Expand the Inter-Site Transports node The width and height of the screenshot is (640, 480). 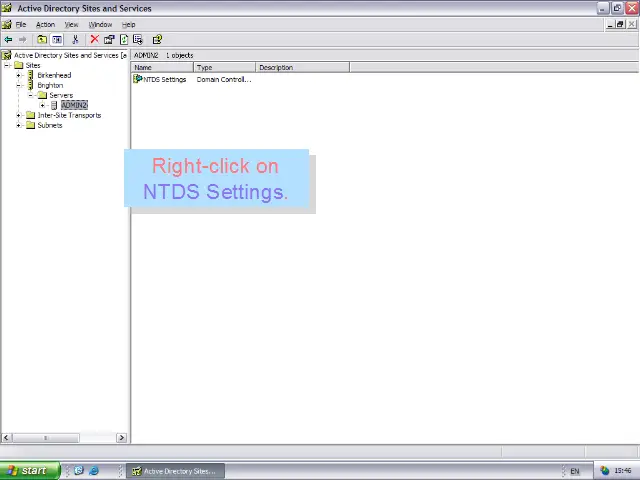[18, 115]
